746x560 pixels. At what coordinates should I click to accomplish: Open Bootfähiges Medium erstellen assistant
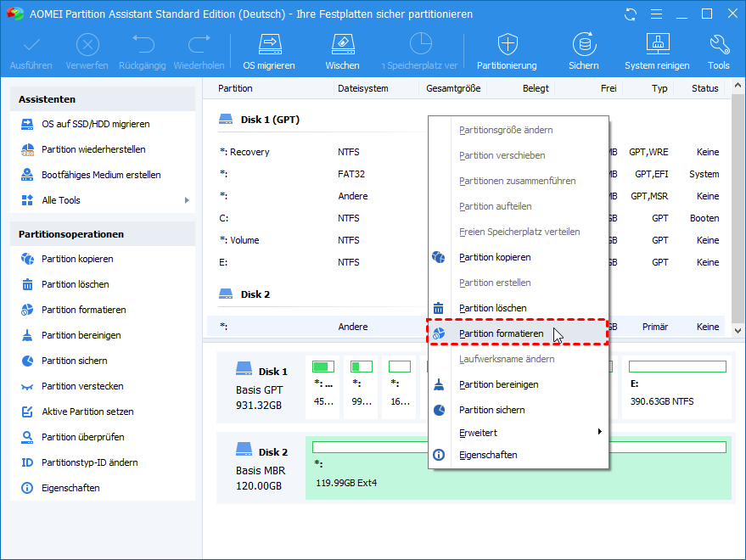point(103,175)
